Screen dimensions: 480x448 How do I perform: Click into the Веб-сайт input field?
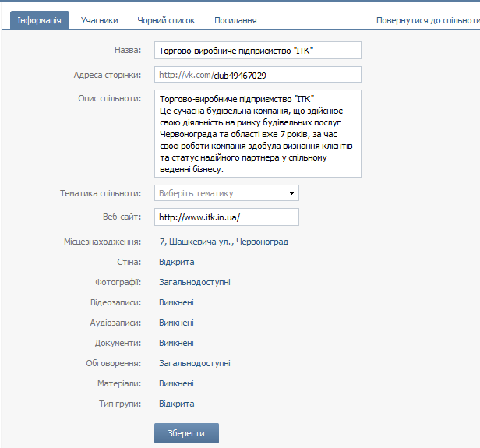[227, 217]
